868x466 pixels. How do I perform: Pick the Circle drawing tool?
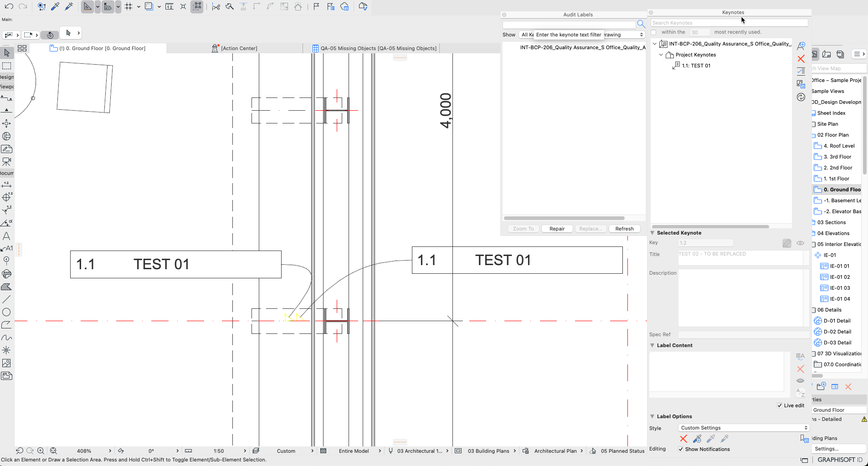(x=6, y=312)
